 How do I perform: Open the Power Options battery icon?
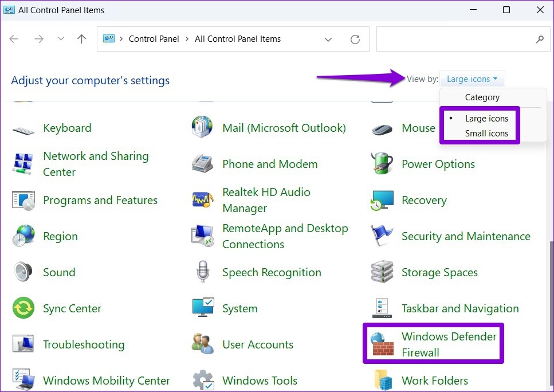(x=382, y=164)
